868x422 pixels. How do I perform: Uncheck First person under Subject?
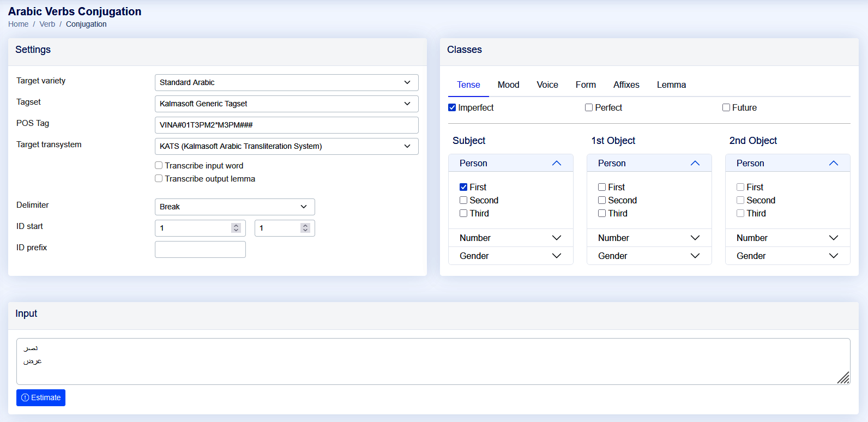click(463, 187)
